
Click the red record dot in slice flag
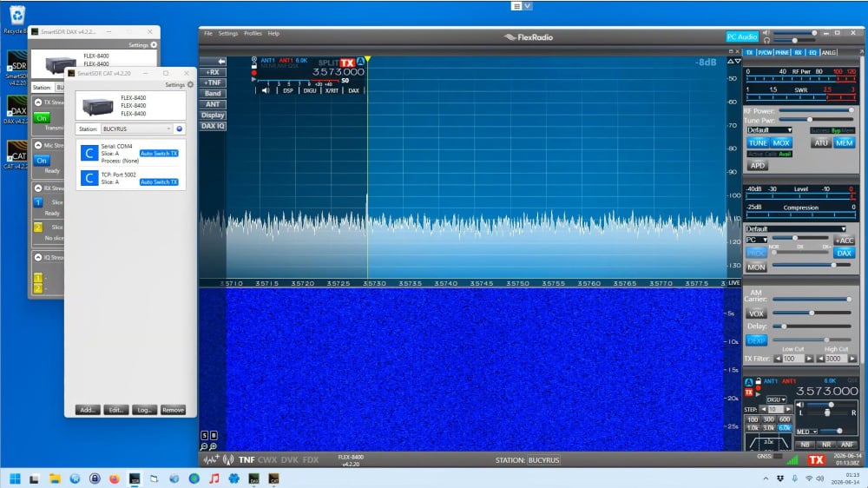[254, 73]
